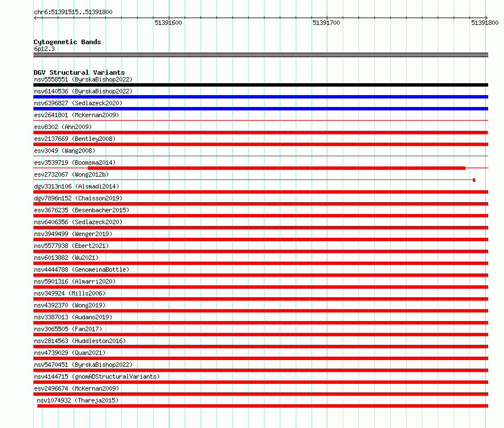Open variant nsv349924 (Mills2006)
504x428 pixels.
[x=70, y=293]
